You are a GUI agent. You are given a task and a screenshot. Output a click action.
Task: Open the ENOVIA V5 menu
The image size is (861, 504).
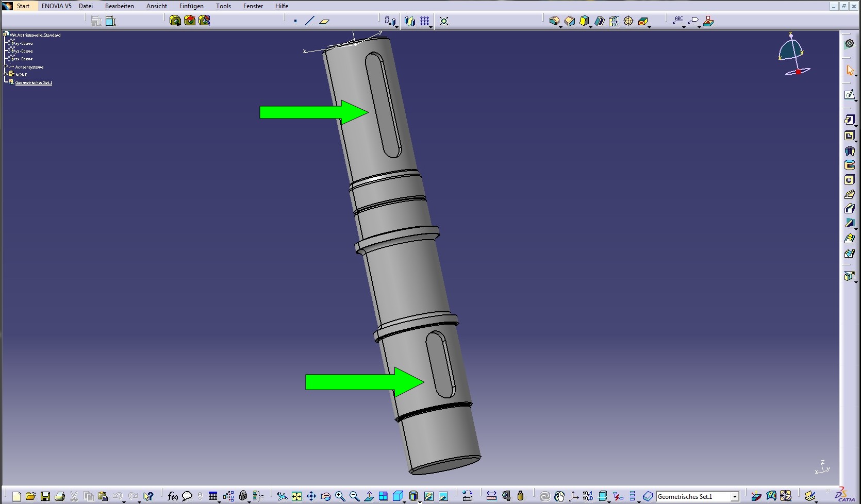coord(57,6)
